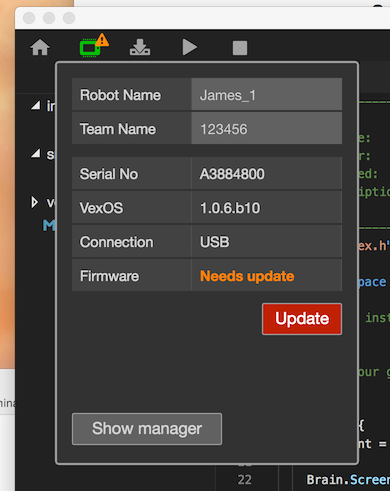
Task: Click the Brain.Screen code text
Action: 348,480
